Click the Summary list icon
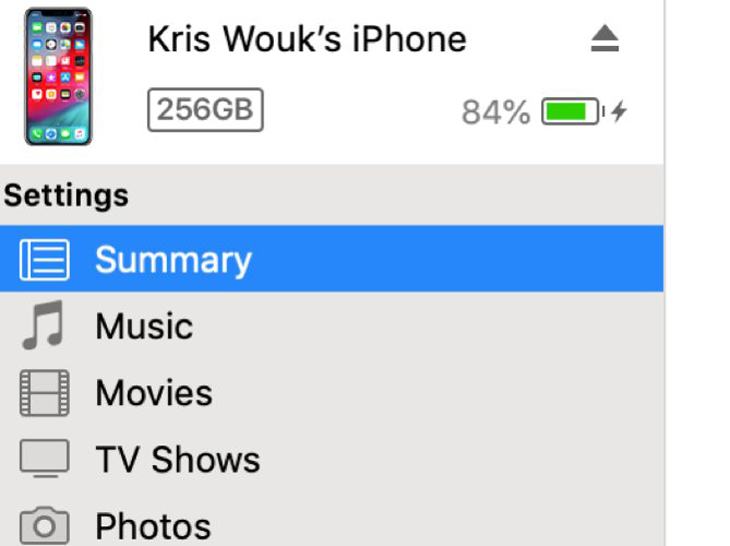This screenshot has width=730, height=546. (x=44, y=260)
